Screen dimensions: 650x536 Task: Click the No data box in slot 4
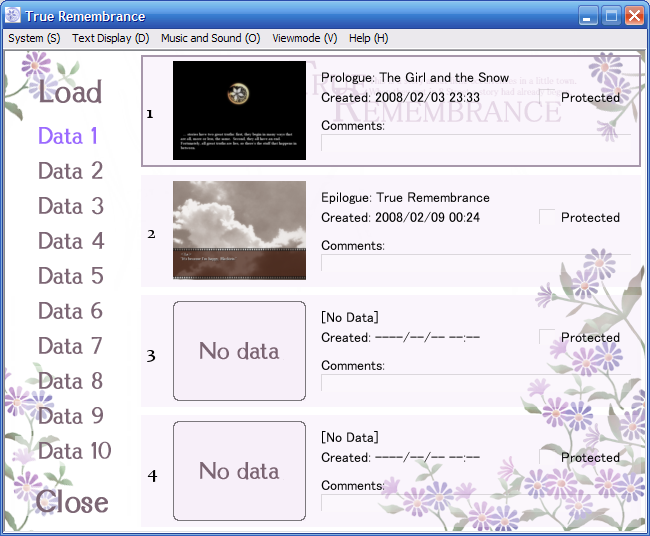239,471
